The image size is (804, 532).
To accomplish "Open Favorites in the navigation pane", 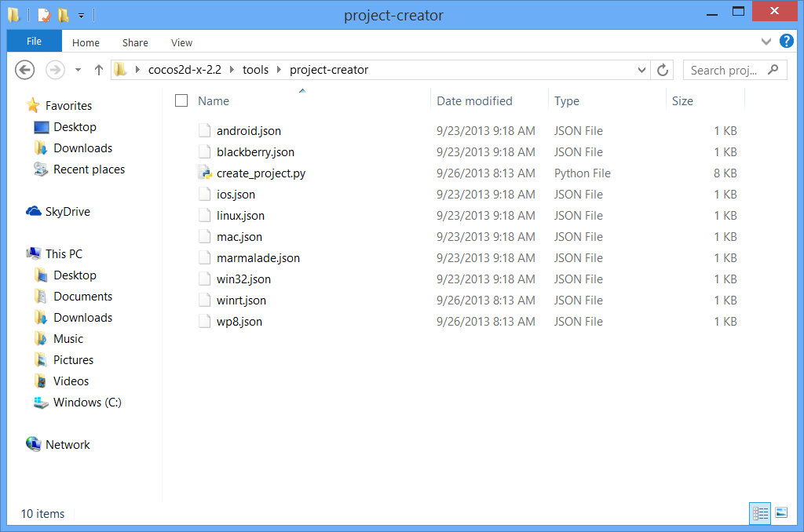I will pos(68,106).
